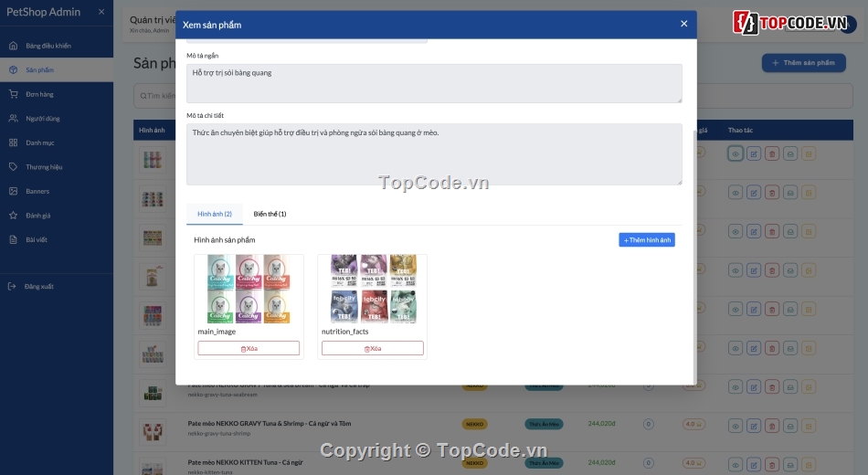Open Danh mục grid icon in sidebar
The height and width of the screenshot is (475, 868).
14,142
